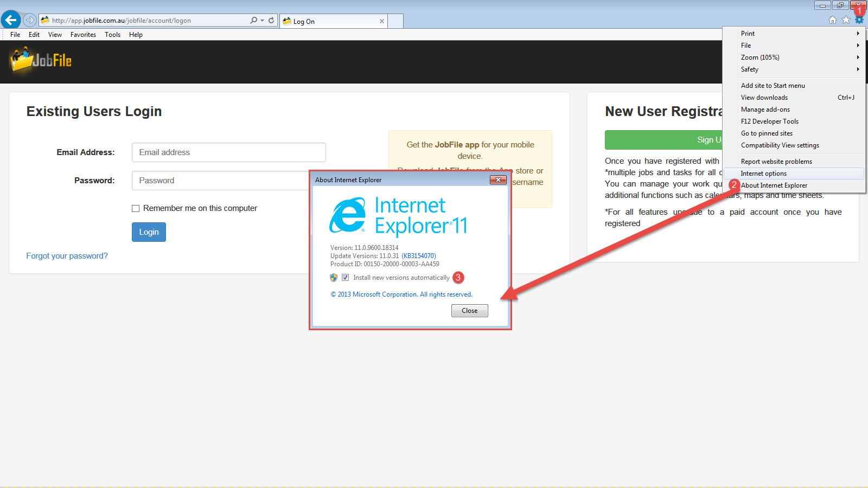
Task: Expand the Print submenu
Action: pos(794,34)
